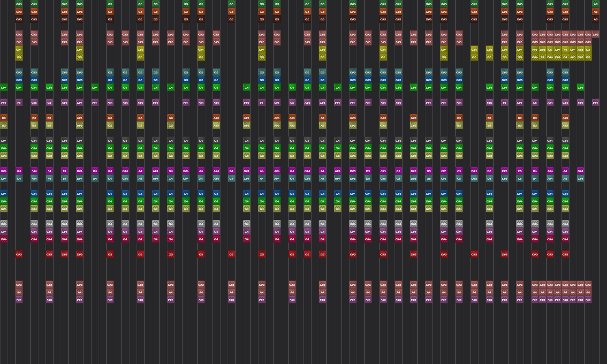Select the dark brown A3 note
Image resolution: width=607 pixels, height=364 pixels.
pyautogui.click(x=596, y=19)
